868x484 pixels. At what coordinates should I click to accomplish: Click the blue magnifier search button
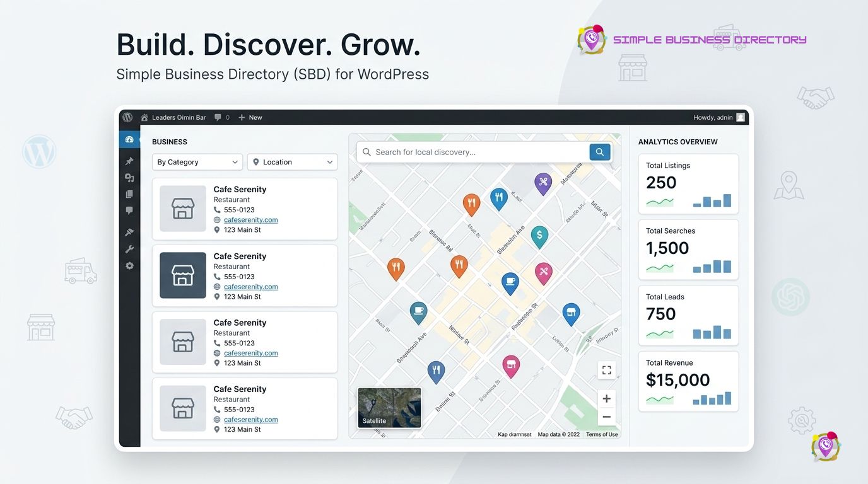tap(600, 152)
